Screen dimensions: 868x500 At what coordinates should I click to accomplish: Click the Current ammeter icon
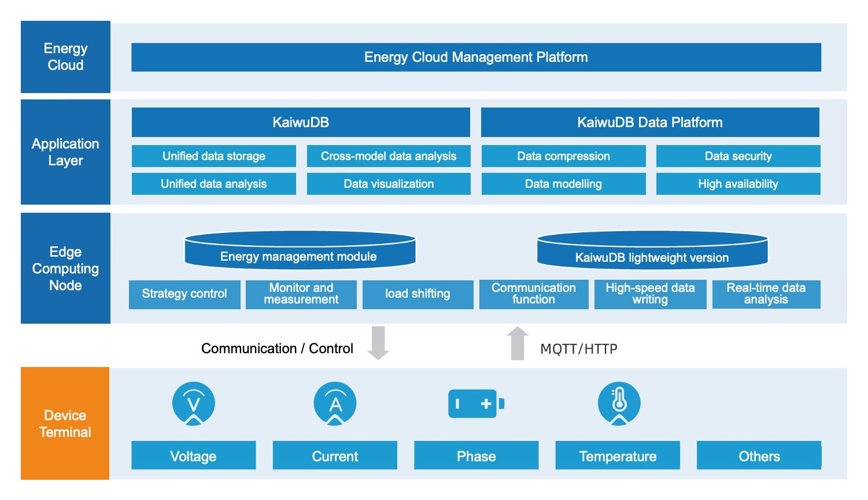pos(335,403)
